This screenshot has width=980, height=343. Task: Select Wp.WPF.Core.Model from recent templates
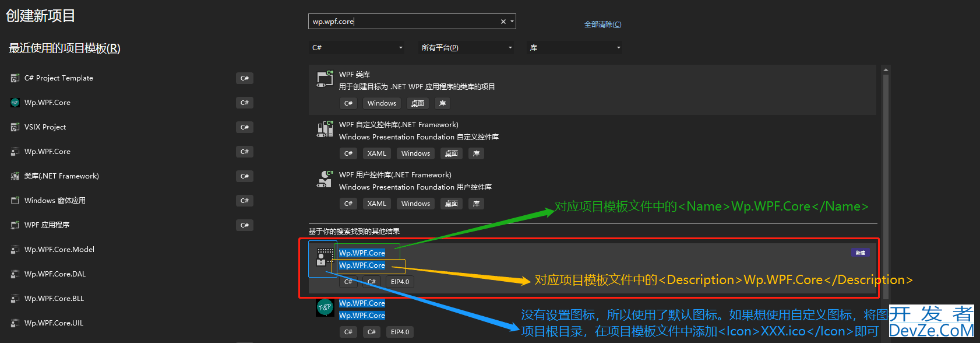[59, 250]
